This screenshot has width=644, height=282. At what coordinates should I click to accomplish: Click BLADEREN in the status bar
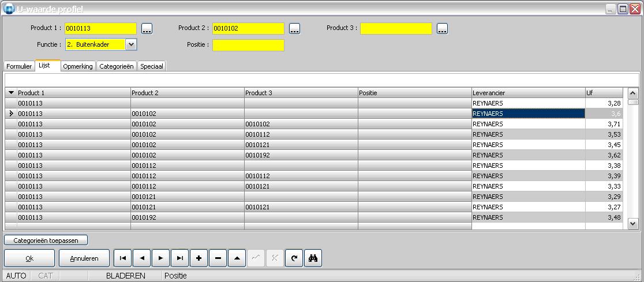(126, 276)
